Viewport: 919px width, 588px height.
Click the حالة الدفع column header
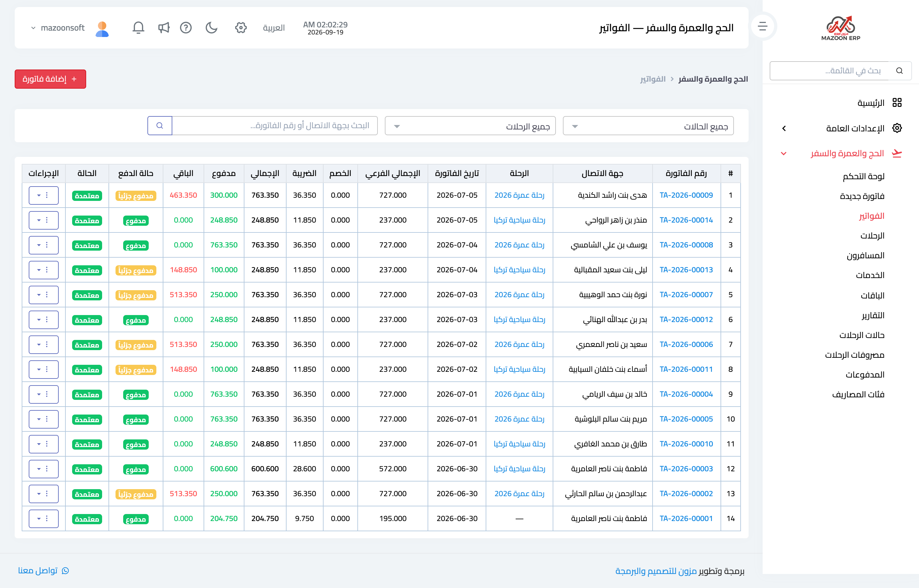(136, 173)
